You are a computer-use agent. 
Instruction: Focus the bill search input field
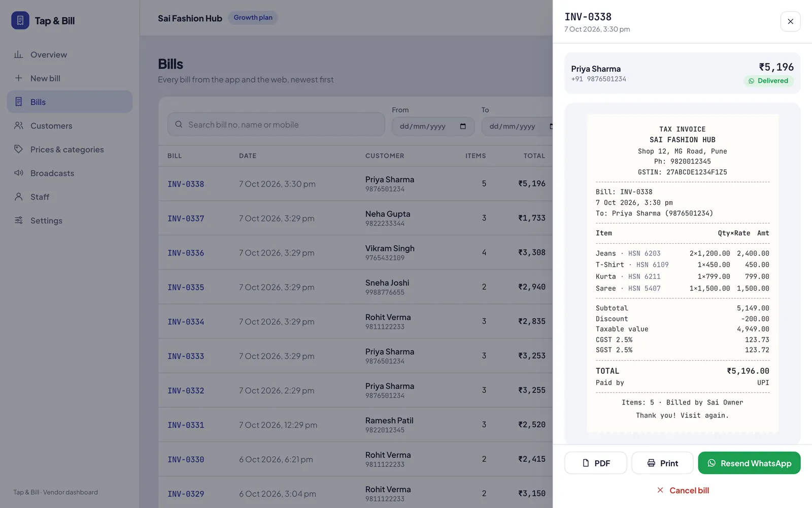276,124
